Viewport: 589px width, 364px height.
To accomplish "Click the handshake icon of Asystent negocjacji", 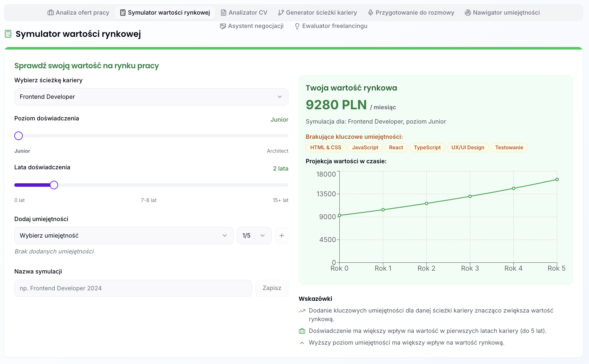I will 223,26.
